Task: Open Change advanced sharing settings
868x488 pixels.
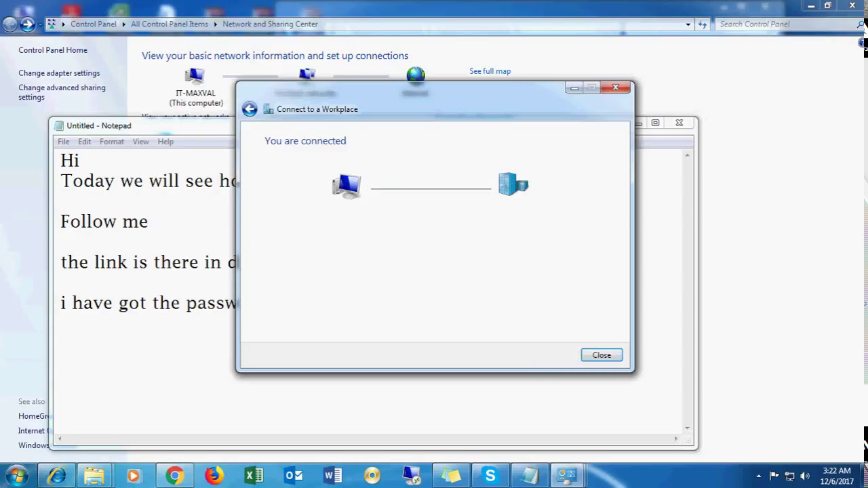Action: point(62,92)
